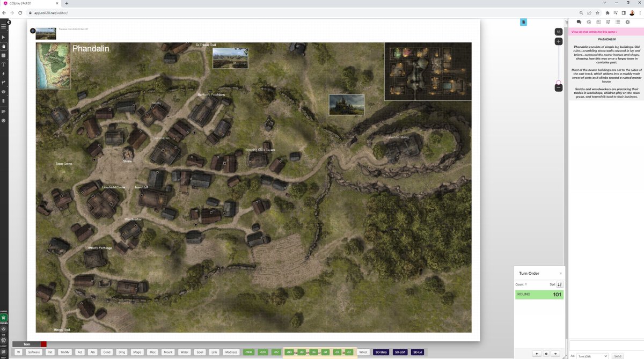Open the Art Library tab
This screenshot has width=644, height=359.
tap(589, 22)
